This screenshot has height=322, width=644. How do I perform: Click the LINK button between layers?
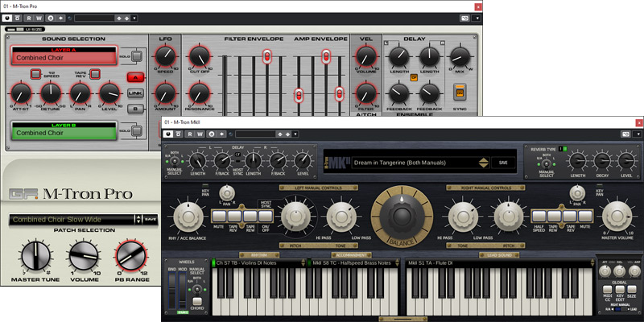[135, 93]
